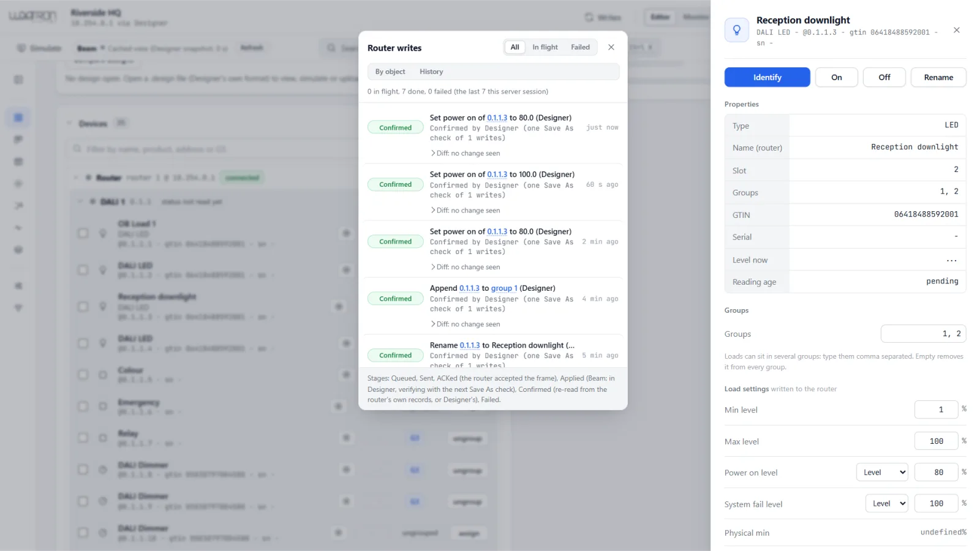Open the 'group 1' link in Append entry
The image size is (980, 551).
click(x=504, y=288)
